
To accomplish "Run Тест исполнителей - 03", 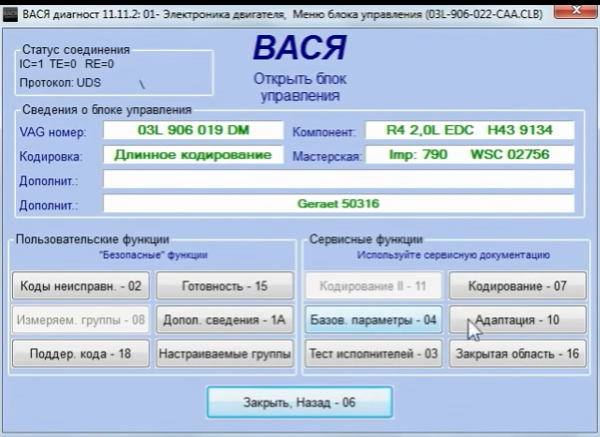I will click(x=373, y=353).
